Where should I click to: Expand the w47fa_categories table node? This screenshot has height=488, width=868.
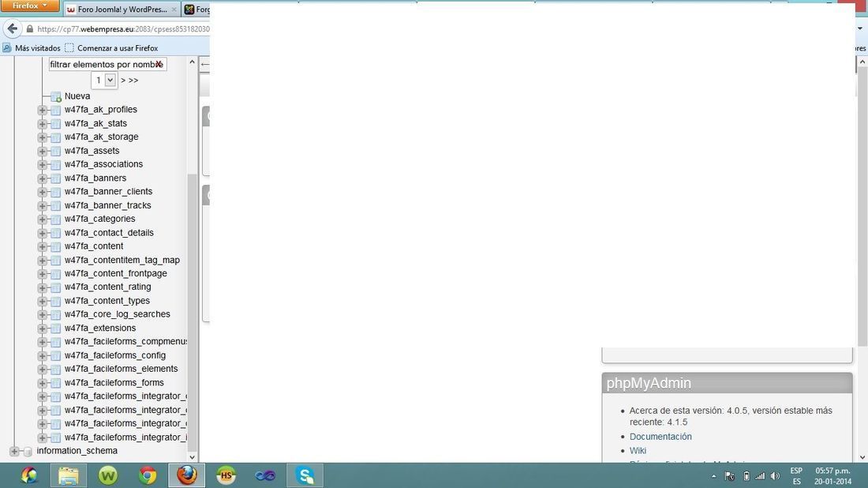point(42,220)
